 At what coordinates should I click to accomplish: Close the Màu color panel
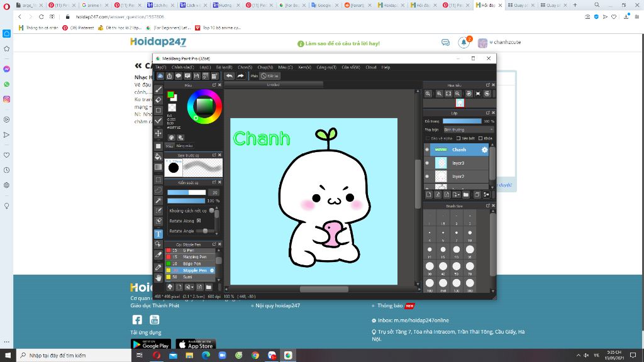point(219,85)
